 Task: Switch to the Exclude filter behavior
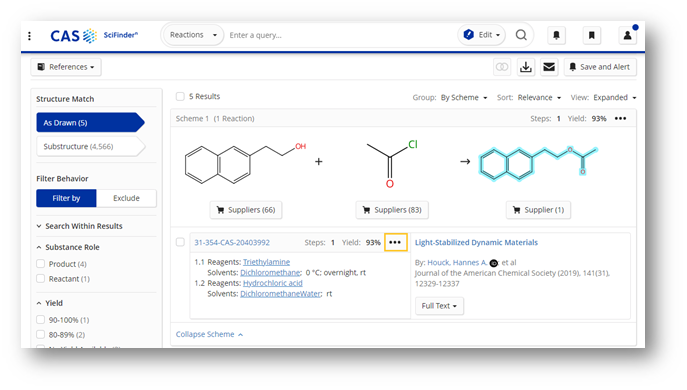[126, 198]
